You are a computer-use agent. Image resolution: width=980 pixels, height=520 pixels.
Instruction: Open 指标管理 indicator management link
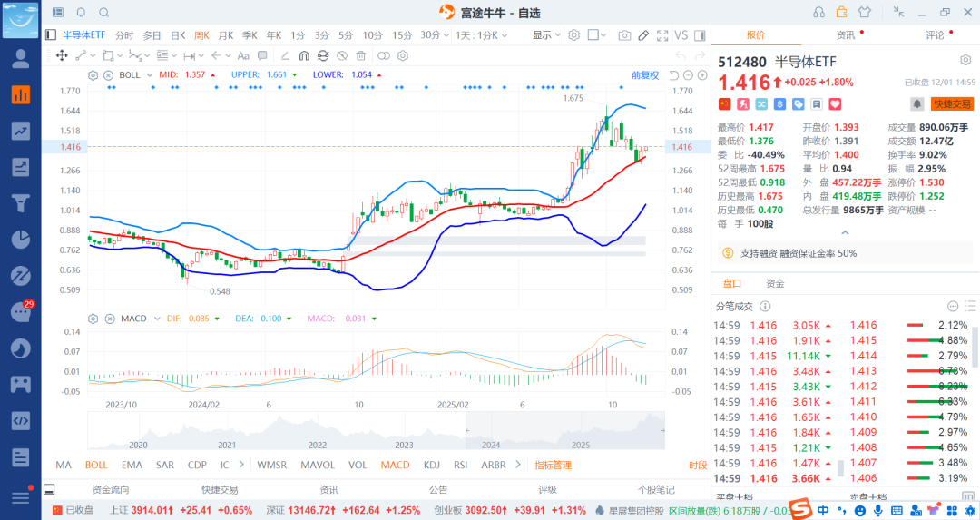click(553, 465)
